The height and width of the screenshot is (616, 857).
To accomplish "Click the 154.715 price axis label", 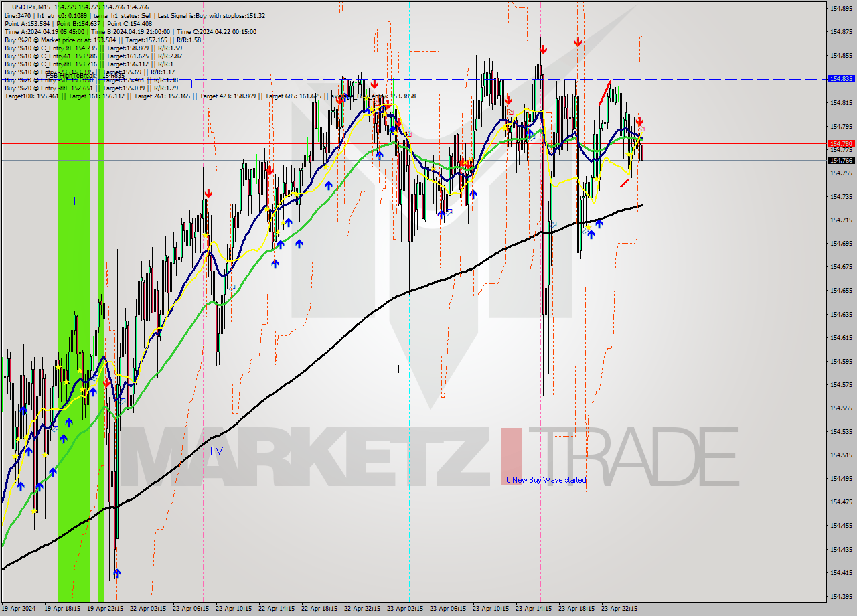I will [x=841, y=220].
